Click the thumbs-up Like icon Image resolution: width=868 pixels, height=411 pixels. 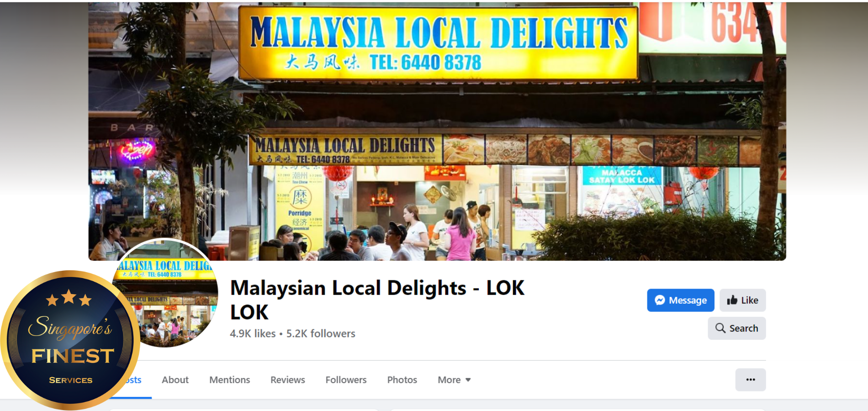point(732,300)
